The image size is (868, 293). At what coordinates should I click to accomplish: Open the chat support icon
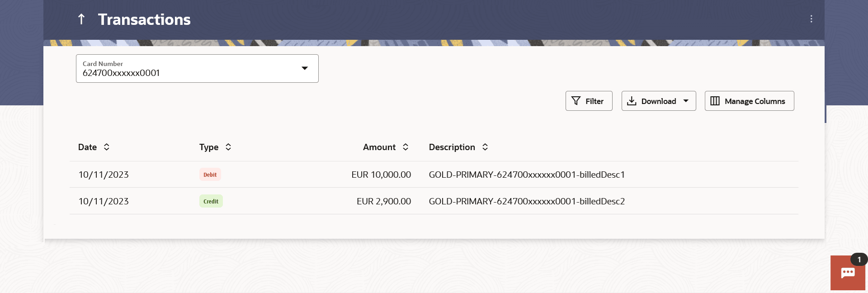point(847,273)
